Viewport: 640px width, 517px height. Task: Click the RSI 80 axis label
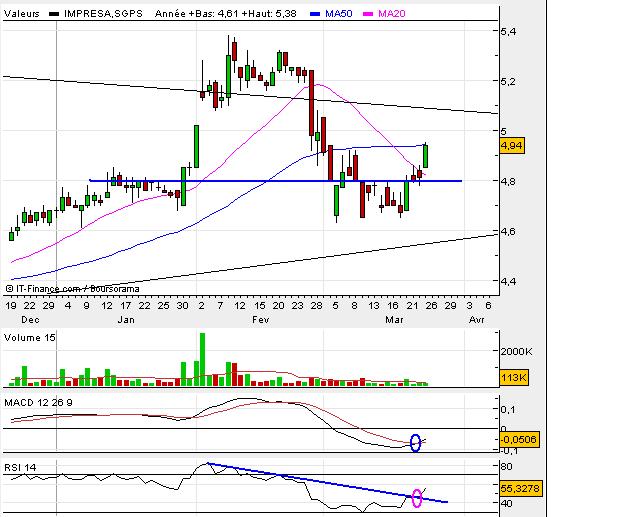pyautogui.click(x=506, y=466)
